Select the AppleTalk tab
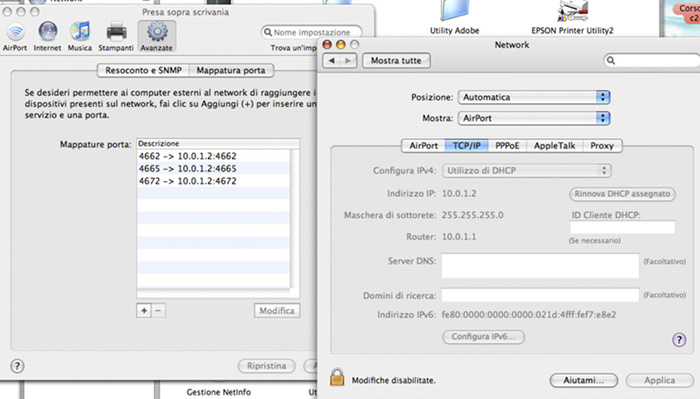 pyautogui.click(x=554, y=145)
